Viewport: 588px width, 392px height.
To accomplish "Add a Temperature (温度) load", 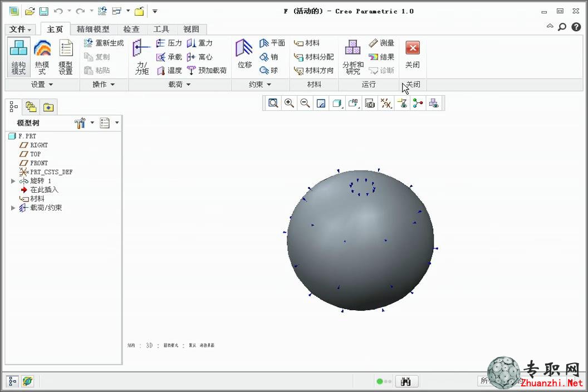I will 169,71.
